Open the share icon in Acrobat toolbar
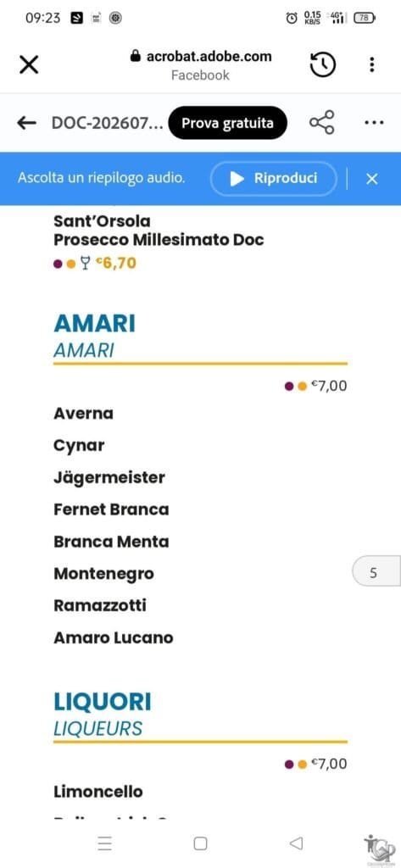 pos(322,122)
